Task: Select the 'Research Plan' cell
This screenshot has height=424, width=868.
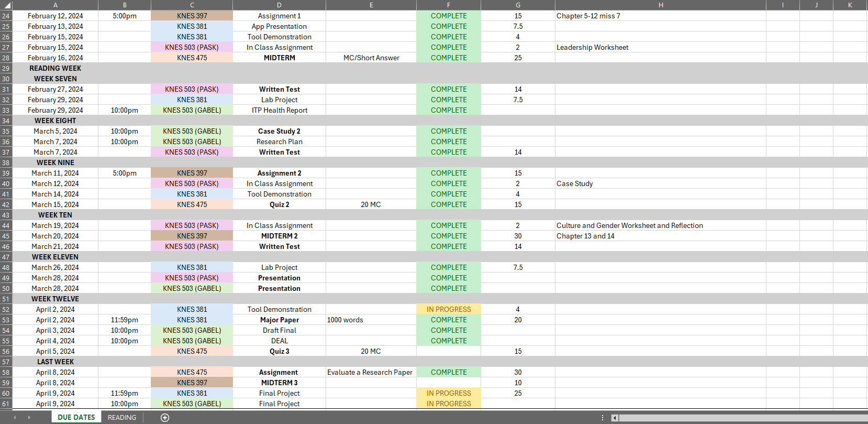Action: 279,142
